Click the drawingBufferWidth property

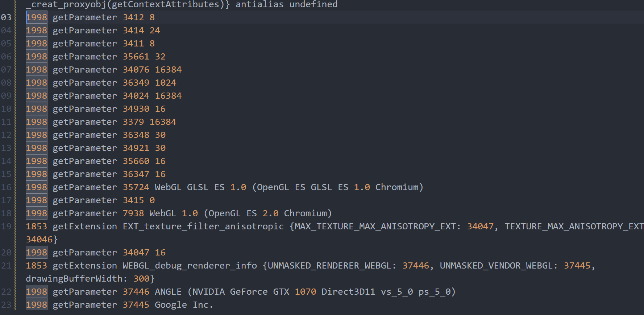click(x=74, y=279)
